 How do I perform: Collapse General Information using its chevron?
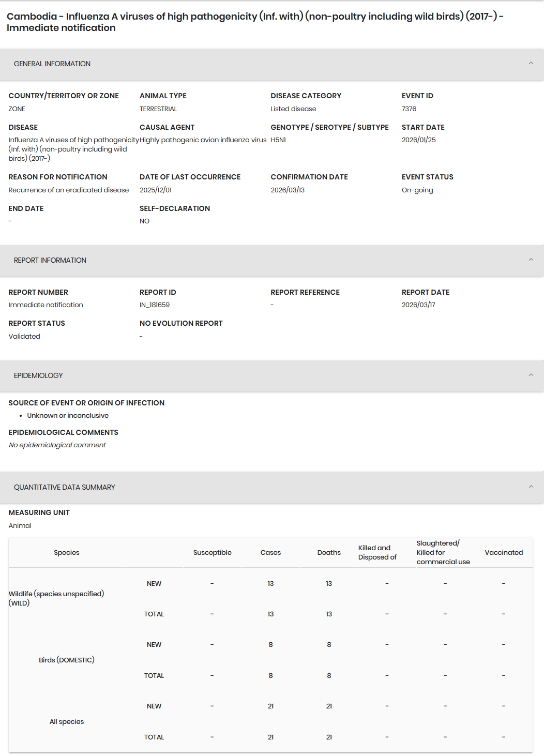(531, 64)
